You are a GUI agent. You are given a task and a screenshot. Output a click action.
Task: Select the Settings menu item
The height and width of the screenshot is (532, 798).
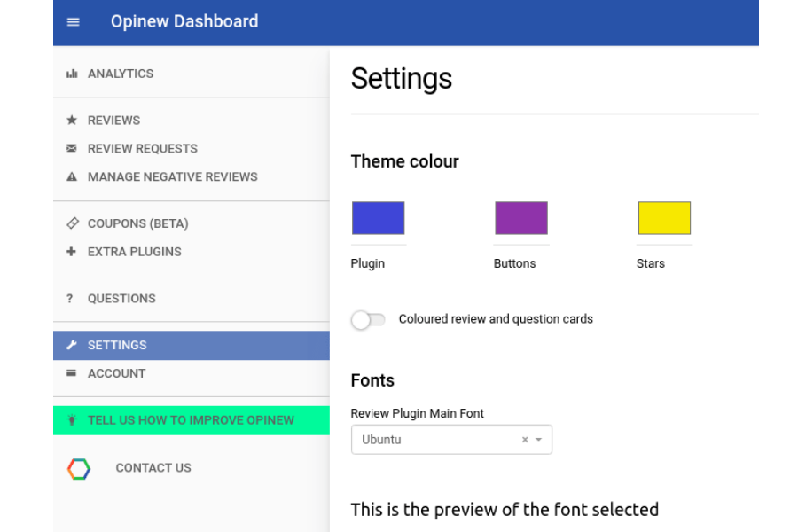[x=192, y=345]
